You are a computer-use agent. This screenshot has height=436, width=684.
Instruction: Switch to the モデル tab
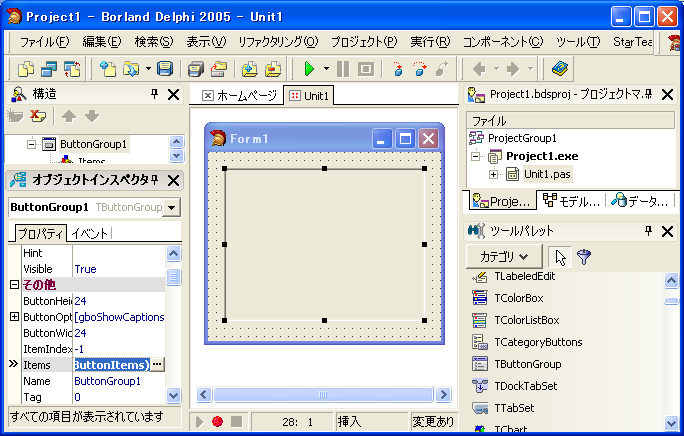pos(571,201)
